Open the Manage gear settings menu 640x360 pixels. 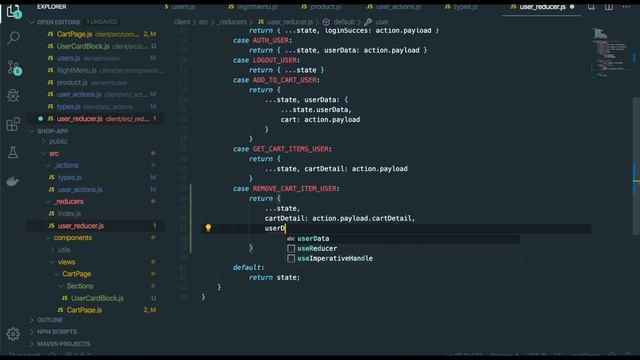click(13, 334)
